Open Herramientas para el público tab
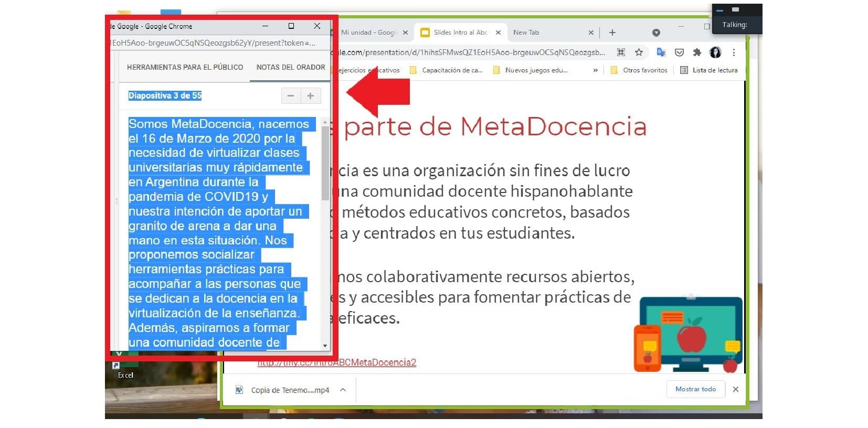Viewport: 868px width, 428px height. [x=185, y=67]
